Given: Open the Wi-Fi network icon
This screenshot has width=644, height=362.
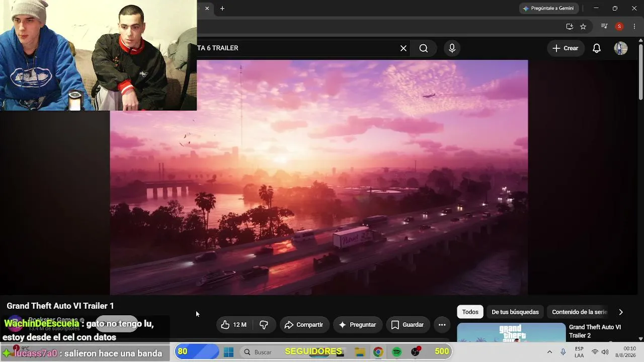Looking at the screenshot, I should click(595, 352).
